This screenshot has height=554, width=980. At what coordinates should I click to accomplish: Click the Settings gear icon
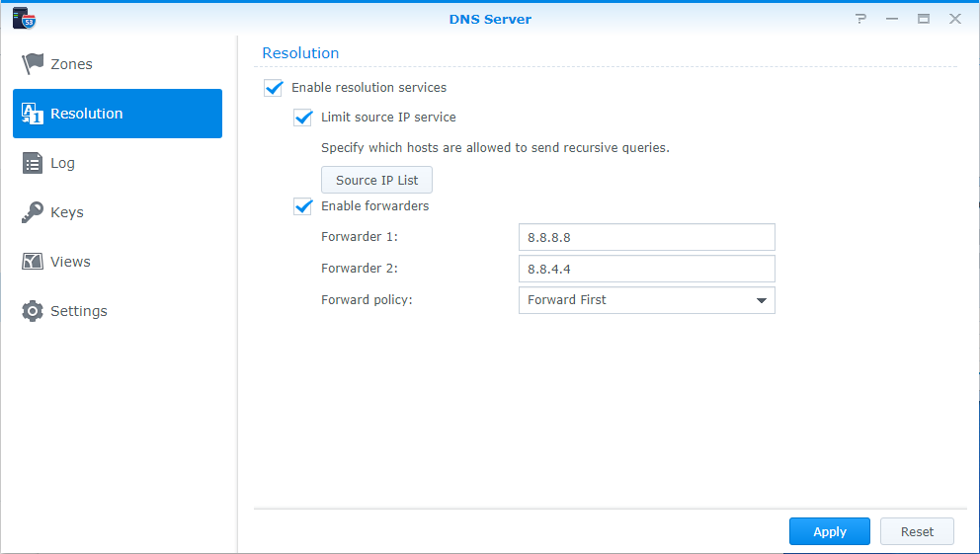[x=33, y=310]
